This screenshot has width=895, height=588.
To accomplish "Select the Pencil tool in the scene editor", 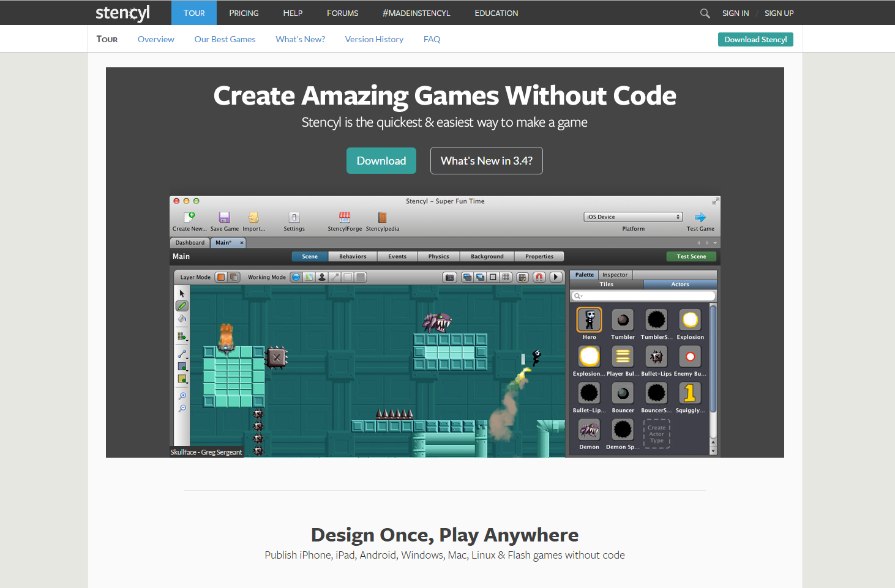I will [182, 305].
